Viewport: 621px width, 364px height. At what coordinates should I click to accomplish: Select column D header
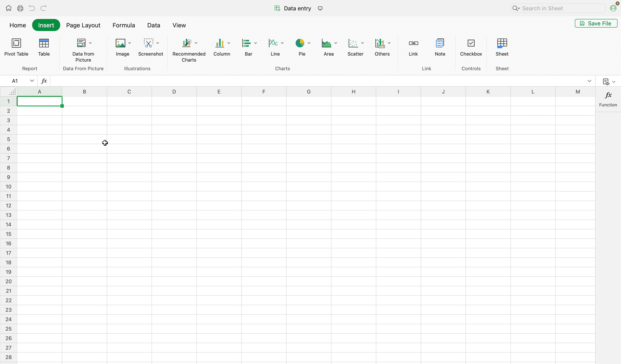click(x=174, y=92)
